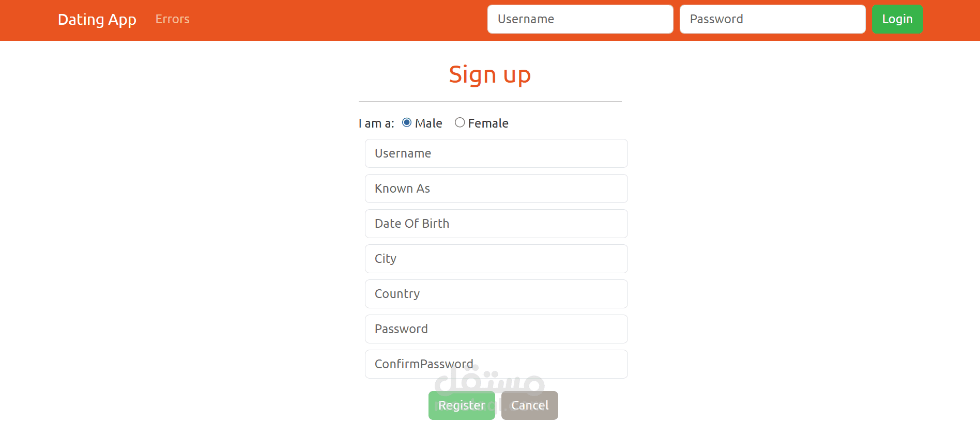Click the sign-up form Password field
Image resolution: width=980 pixels, height=423 pixels.
click(496, 329)
